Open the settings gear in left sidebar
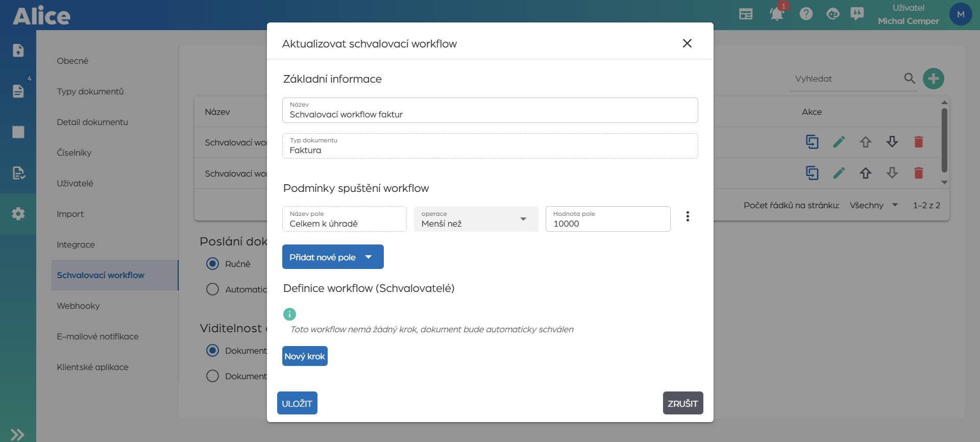 [x=18, y=214]
